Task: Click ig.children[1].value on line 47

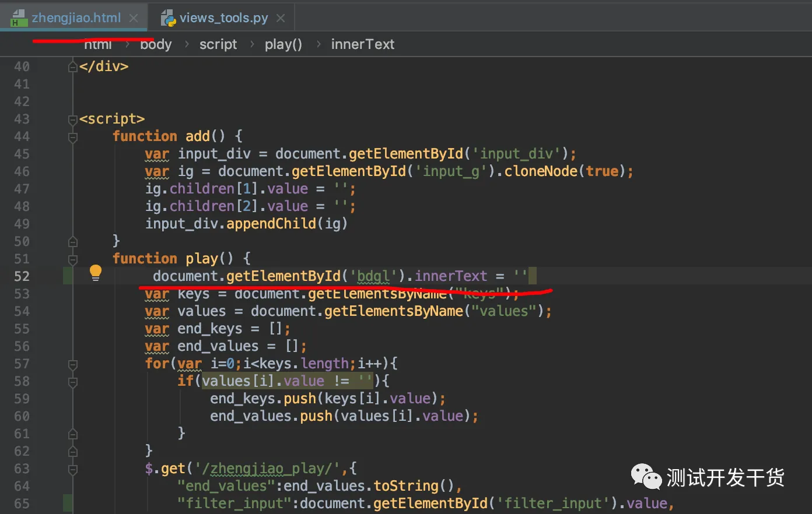Action: 226,189
